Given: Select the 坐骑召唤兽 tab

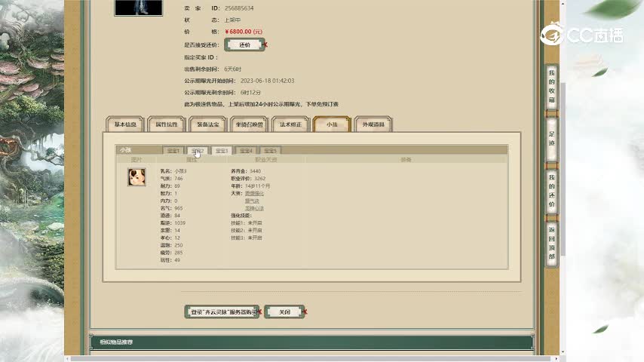Looking at the screenshot, I should (249, 124).
